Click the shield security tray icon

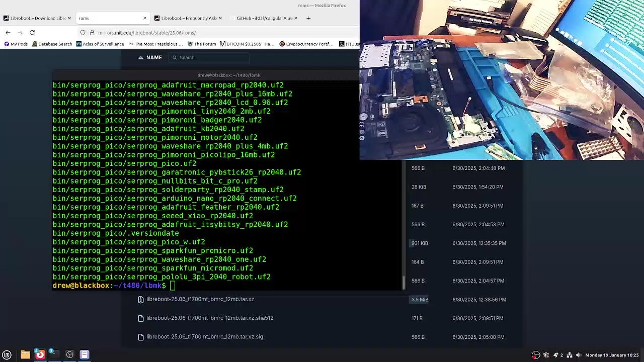pyautogui.click(x=546, y=355)
